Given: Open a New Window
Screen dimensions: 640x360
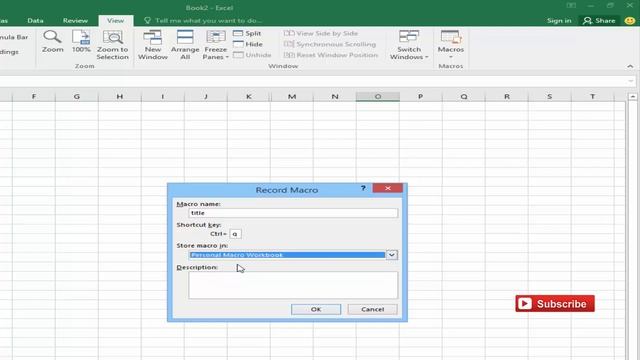Looking at the screenshot, I should (153, 45).
